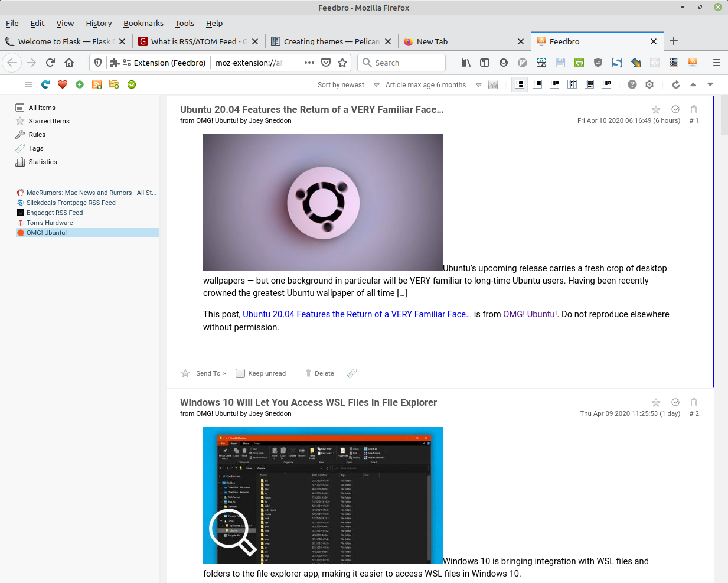
Task: Star the Windows 10 WSL article
Action: [x=656, y=402]
